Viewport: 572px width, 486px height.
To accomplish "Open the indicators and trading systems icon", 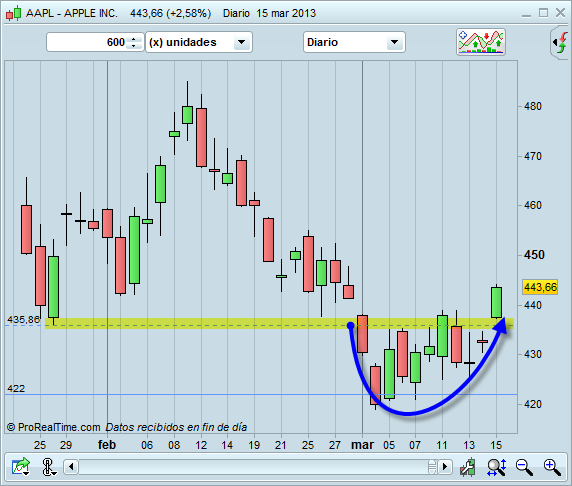I will point(481,42).
